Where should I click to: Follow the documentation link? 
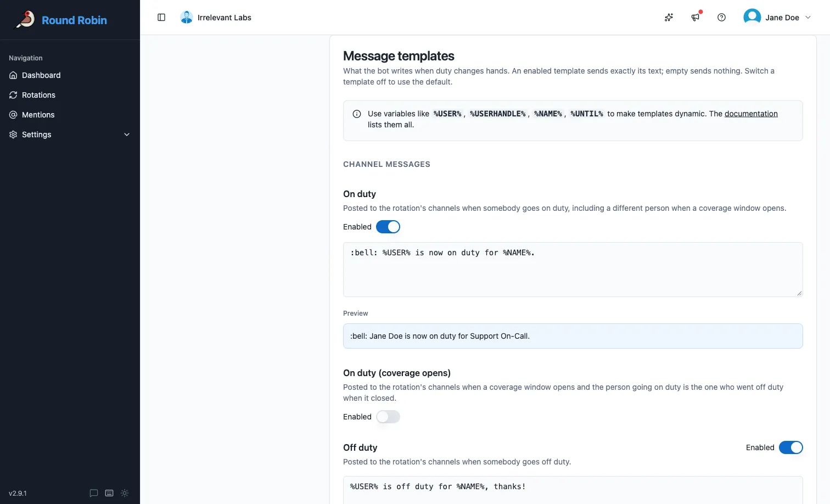751,114
